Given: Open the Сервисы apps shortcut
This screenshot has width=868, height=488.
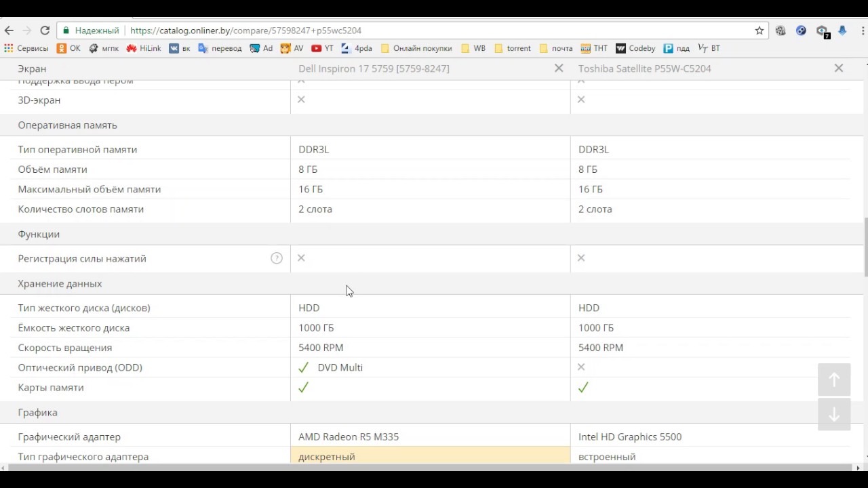Looking at the screenshot, I should [x=26, y=48].
